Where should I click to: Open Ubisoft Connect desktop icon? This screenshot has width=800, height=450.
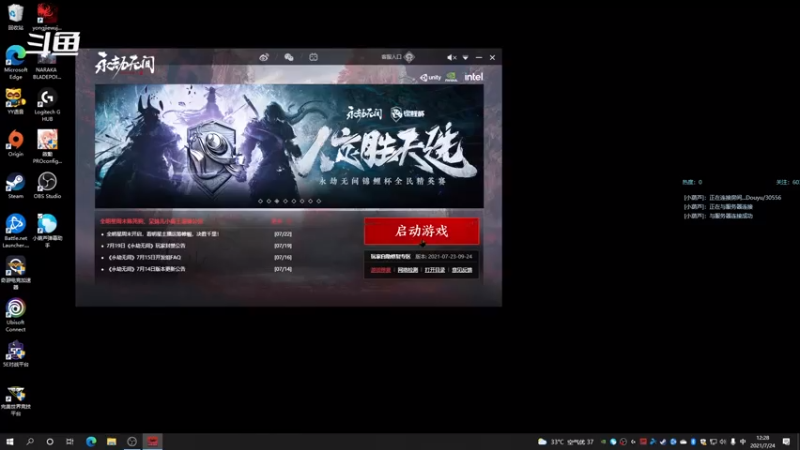(15, 315)
